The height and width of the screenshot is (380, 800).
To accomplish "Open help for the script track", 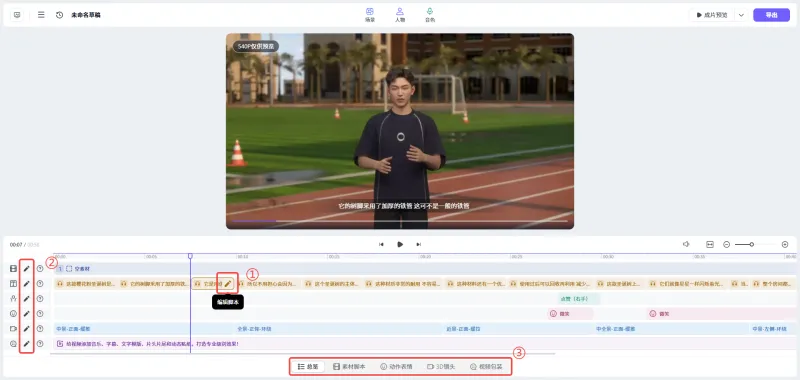I will [40, 284].
